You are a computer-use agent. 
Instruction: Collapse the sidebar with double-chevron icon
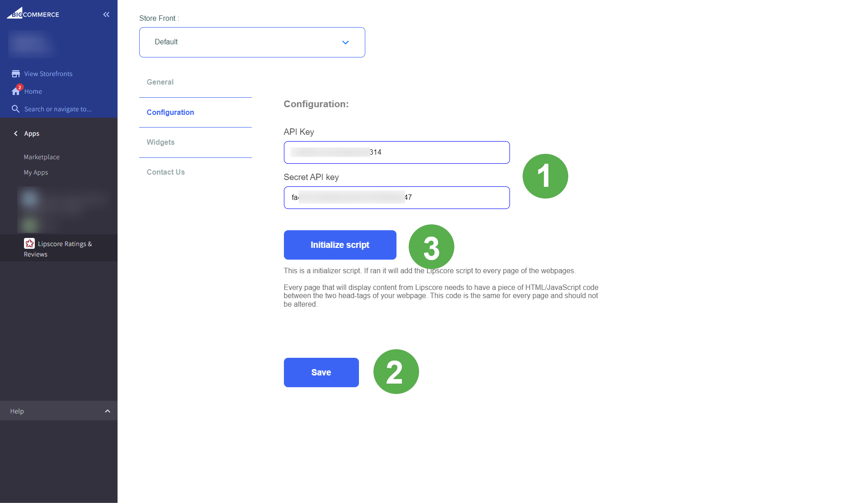click(x=106, y=14)
